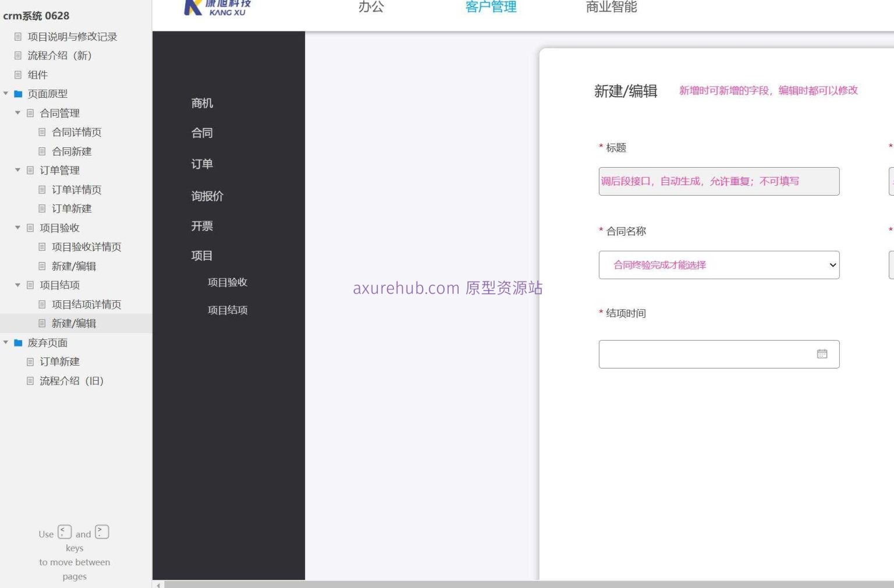Switch to the 商业智能 section
The image size is (894, 588).
click(x=611, y=8)
